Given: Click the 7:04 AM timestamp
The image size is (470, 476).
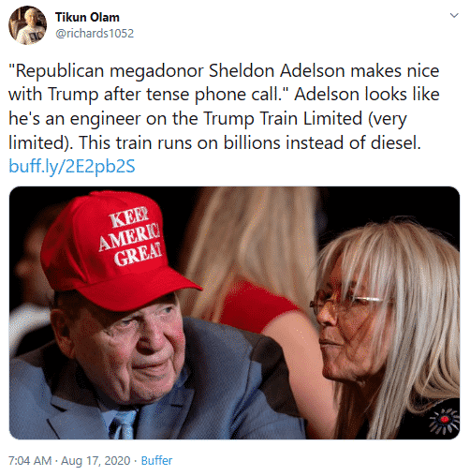Looking at the screenshot, I should (x=30, y=460).
